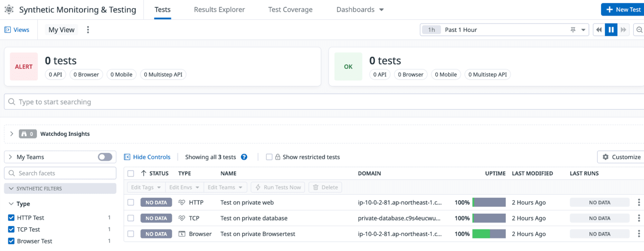Step forward in time with fast-forward button
The image size is (644, 251).
point(623,30)
